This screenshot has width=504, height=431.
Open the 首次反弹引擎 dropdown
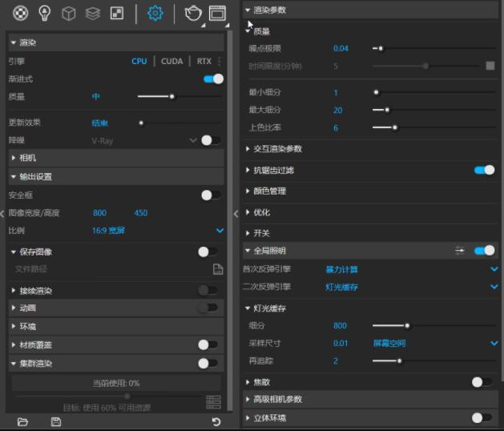(494, 269)
